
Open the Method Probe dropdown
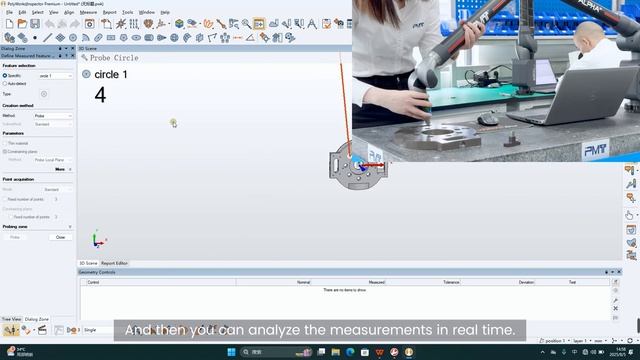(x=53, y=116)
